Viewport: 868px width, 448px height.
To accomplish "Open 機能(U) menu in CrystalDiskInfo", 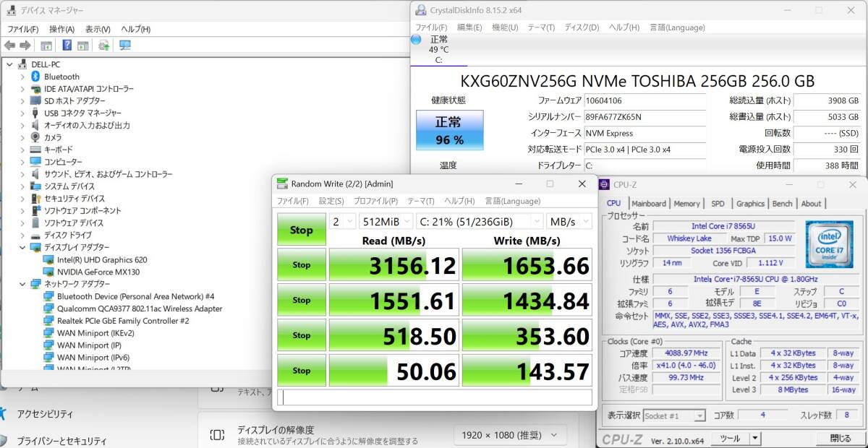I will pos(505,27).
